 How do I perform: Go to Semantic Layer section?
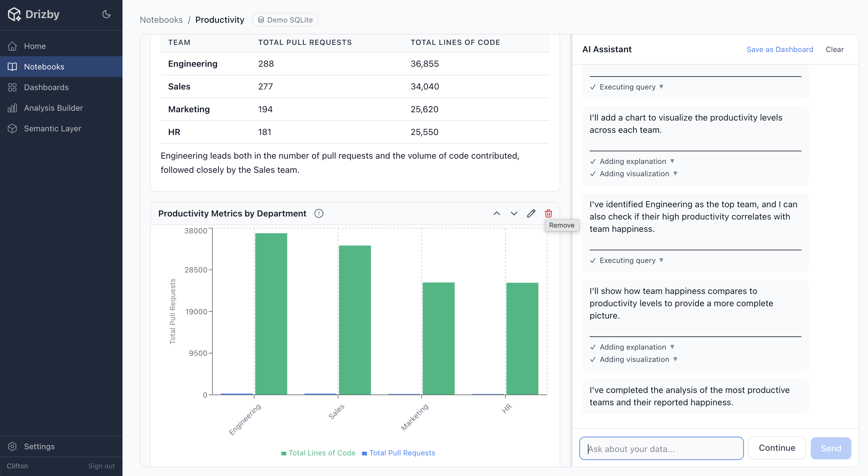[x=52, y=129]
